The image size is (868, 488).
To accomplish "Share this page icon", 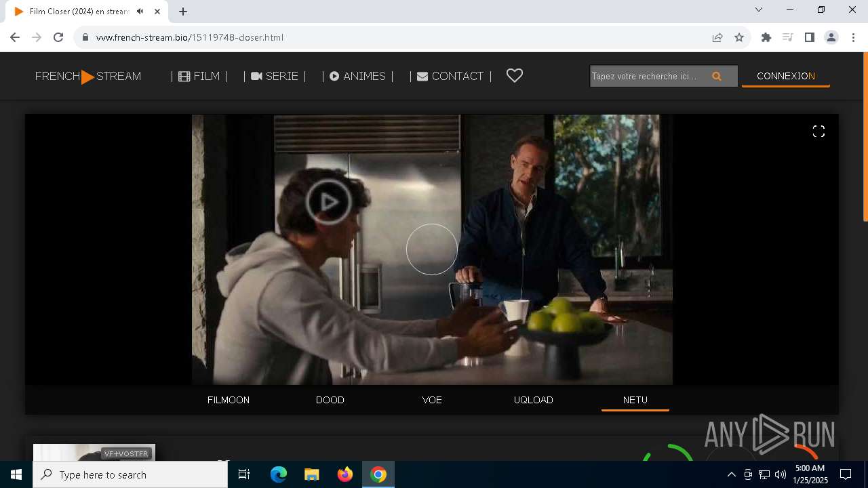I will tap(717, 37).
